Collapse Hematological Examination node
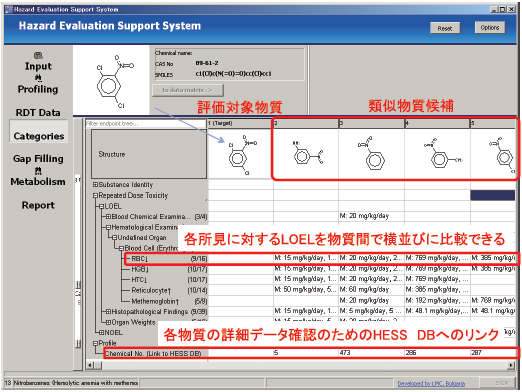522x392 pixels. pos(108,227)
